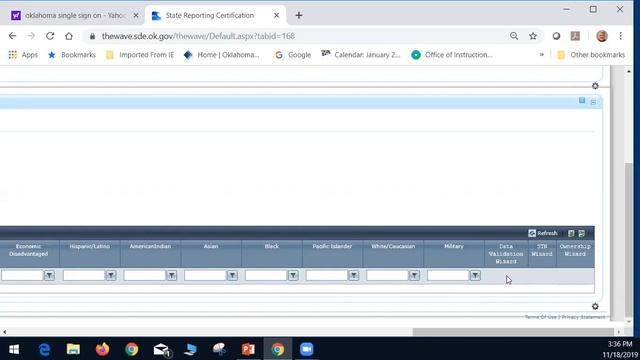Click the lower module settings gear icon
This screenshot has width=640, height=360.
(595, 307)
